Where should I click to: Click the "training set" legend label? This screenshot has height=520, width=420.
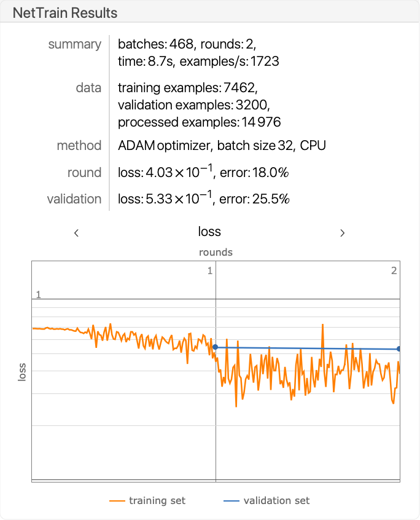tap(157, 501)
